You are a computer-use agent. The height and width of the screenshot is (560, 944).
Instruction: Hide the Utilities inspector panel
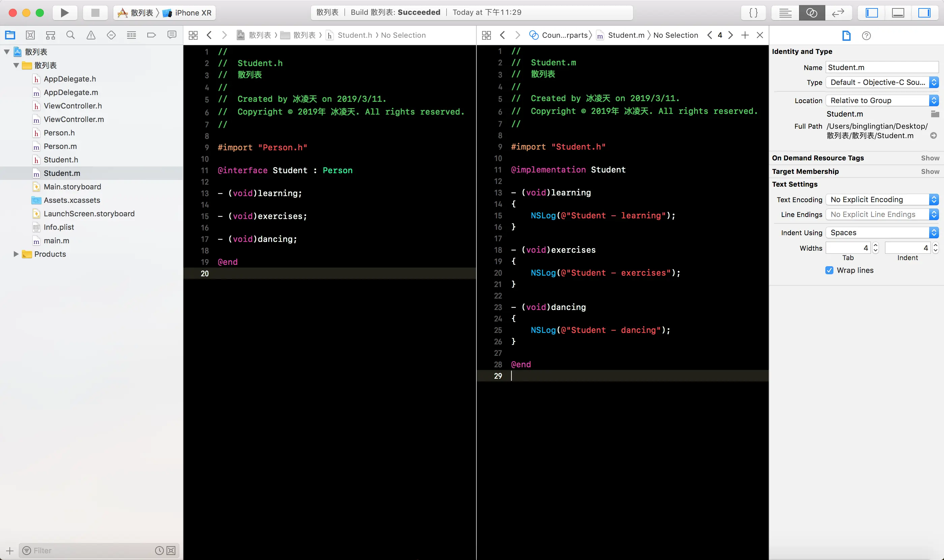[924, 13]
